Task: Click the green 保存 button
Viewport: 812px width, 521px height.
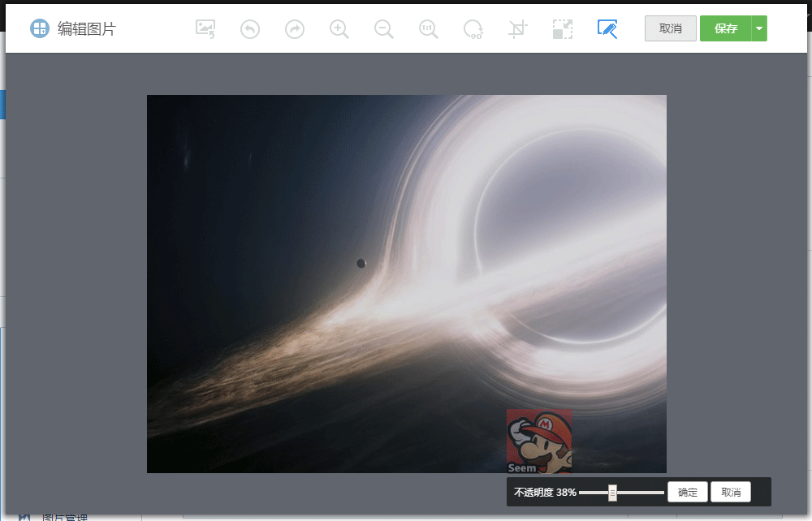Action: pos(726,28)
